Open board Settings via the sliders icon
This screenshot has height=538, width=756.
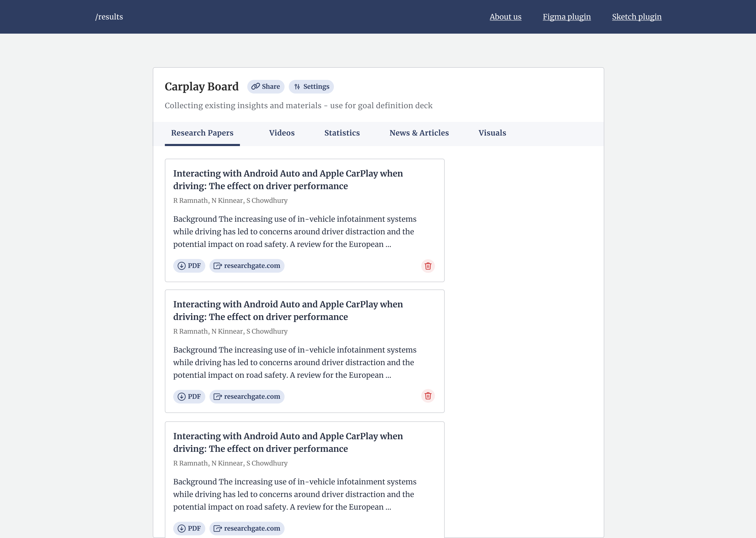297,86
